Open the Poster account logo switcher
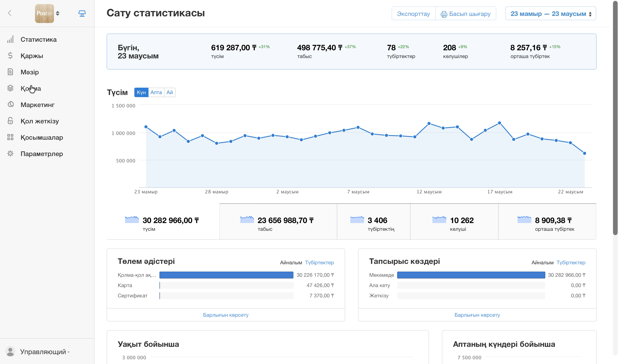Screen dimensions: 619x364 pyautogui.click(x=47, y=14)
